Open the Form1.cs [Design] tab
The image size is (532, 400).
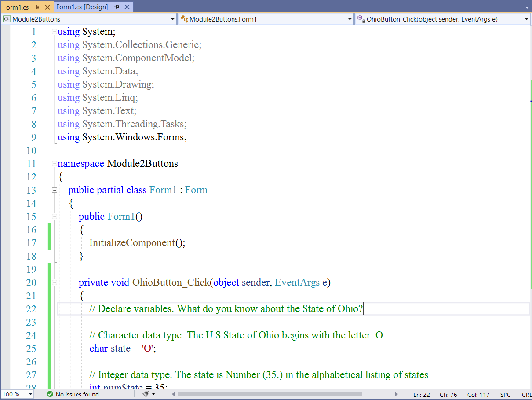pyautogui.click(x=82, y=7)
